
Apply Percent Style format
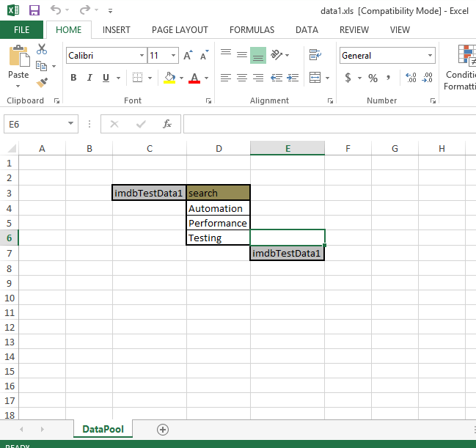[x=373, y=78]
